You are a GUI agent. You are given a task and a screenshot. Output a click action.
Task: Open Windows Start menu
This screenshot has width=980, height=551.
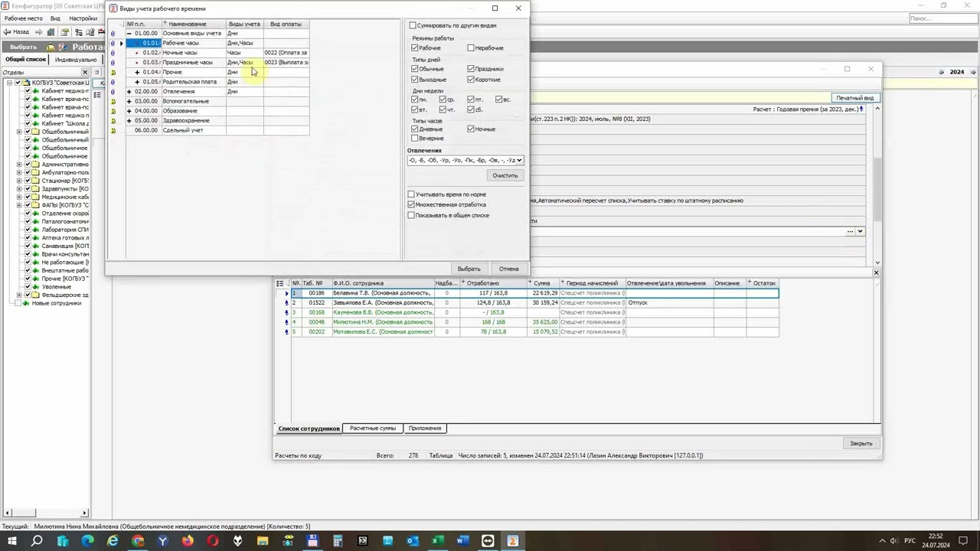point(11,541)
